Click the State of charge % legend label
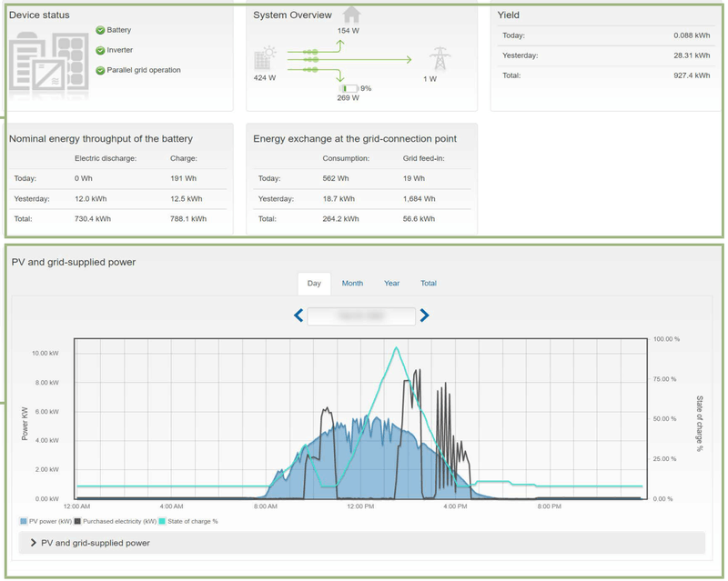Viewport: 728px width, 581px height. 193,521
